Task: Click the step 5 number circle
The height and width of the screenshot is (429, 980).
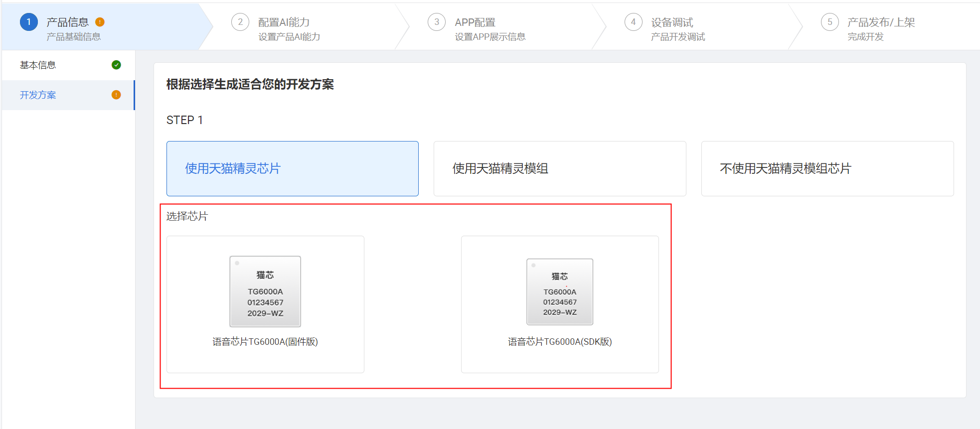Action: (x=830, y=22)
